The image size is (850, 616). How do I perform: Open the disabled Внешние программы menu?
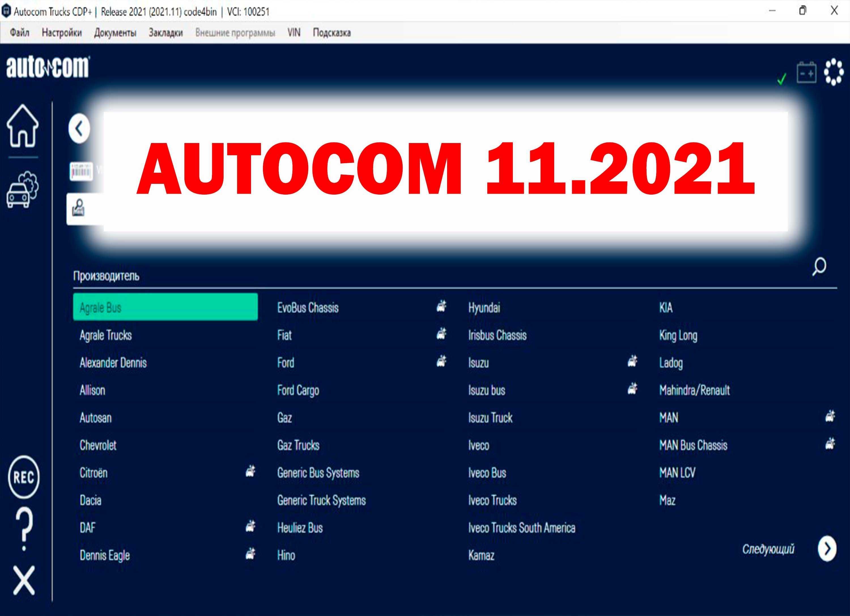(235, 33)
